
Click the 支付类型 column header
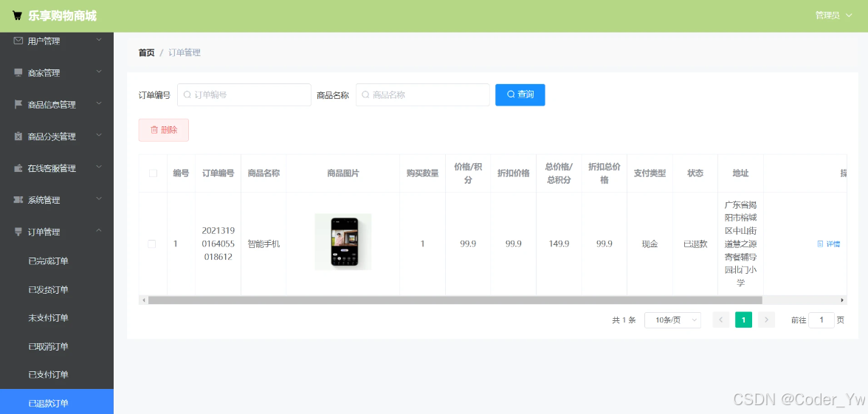[650, 173]
